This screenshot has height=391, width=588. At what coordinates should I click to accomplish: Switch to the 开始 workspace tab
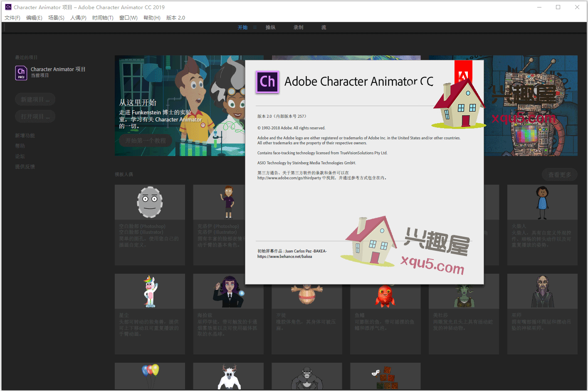(x=242, y=27)
